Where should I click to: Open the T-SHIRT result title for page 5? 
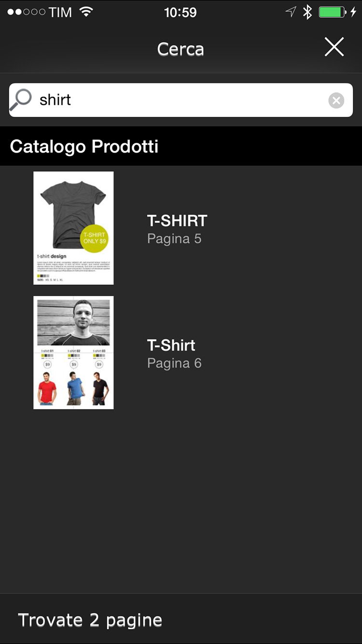coord(177,221)
